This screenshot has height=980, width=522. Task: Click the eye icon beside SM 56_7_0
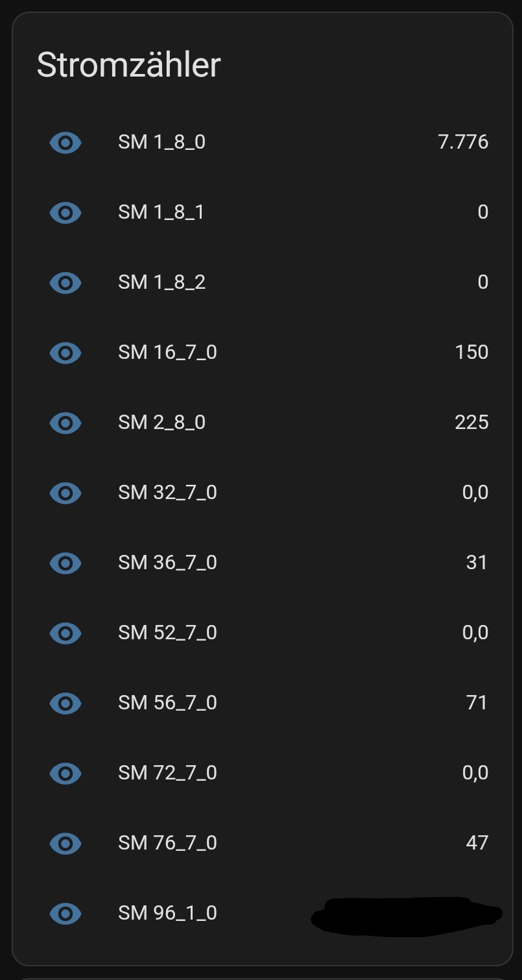point(65,703)
